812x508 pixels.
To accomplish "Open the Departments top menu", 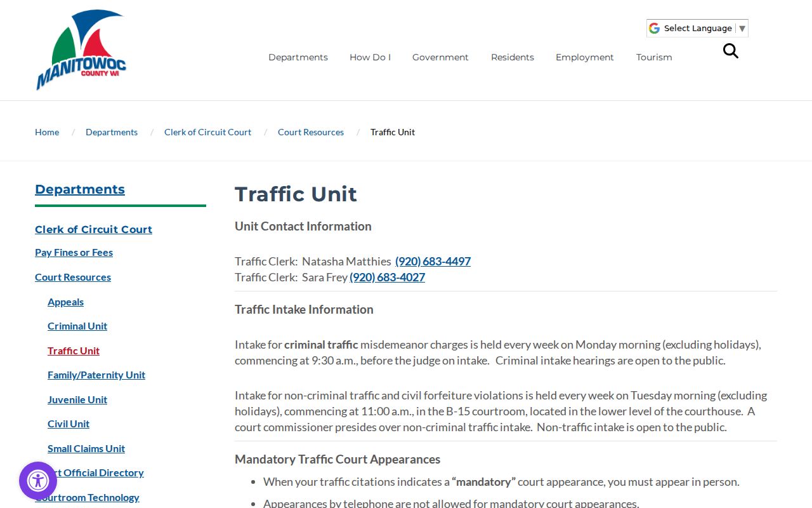I will [x=298, y=57].
